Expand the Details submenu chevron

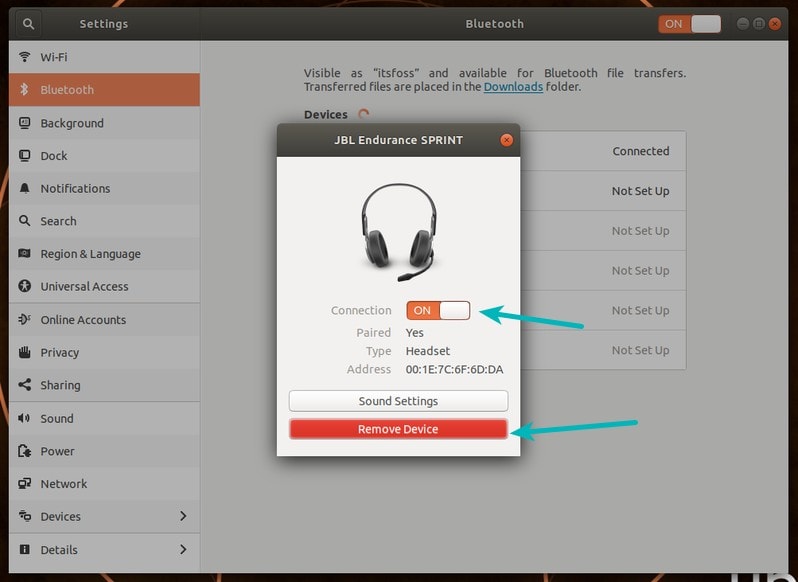tap(183, 549)
